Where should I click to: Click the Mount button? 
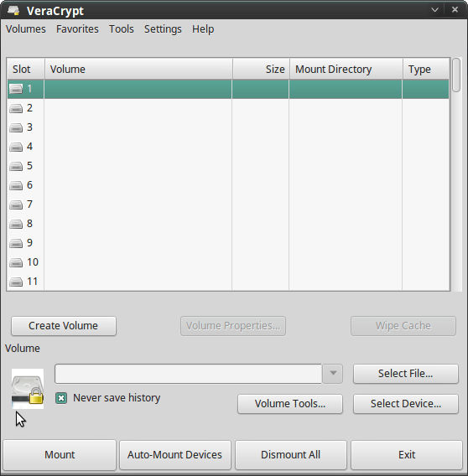pos(60,455)
